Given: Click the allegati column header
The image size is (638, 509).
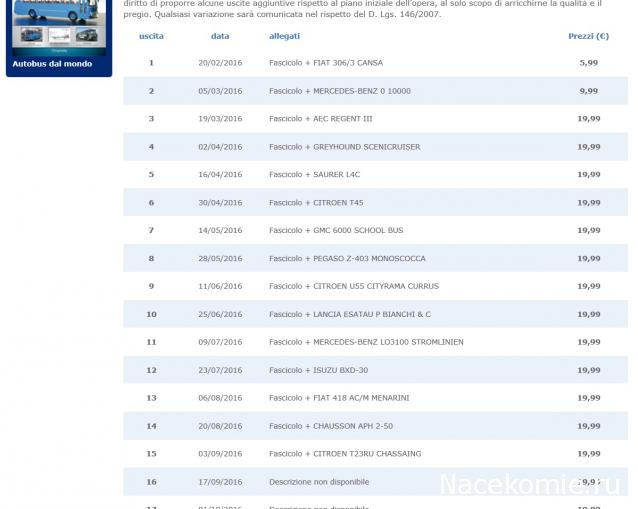Looking at the screenshot, I should pyautogui.click(x=284, y=36).
